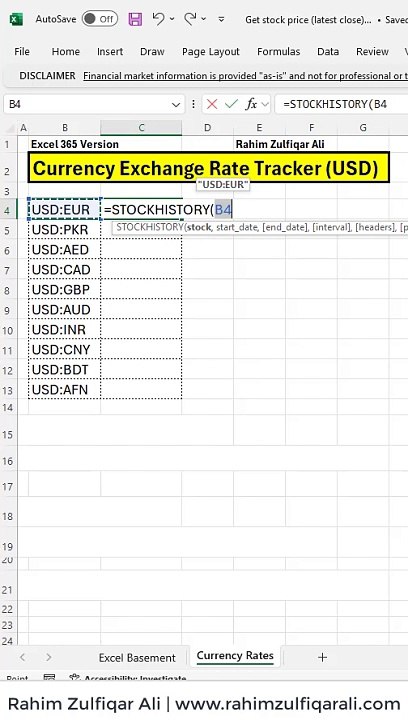Click the stock argument in formula tooltip
This screenshot has height=720, width=408.
[199, 227]
